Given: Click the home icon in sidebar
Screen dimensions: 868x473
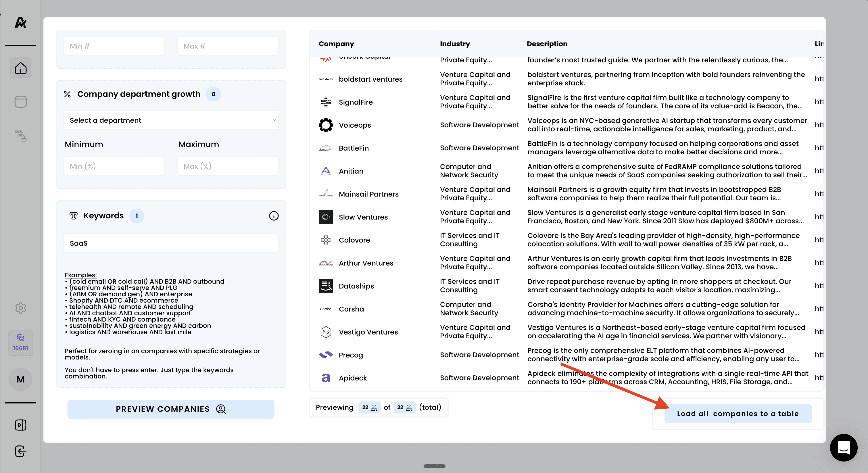Looking at the screenshot, I should click(21, 68).
